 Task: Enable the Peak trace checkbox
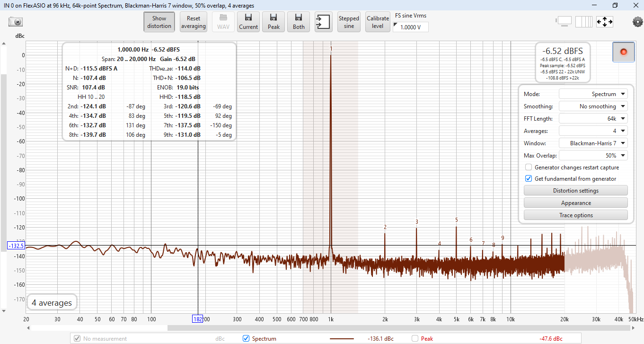coord(415,338)
